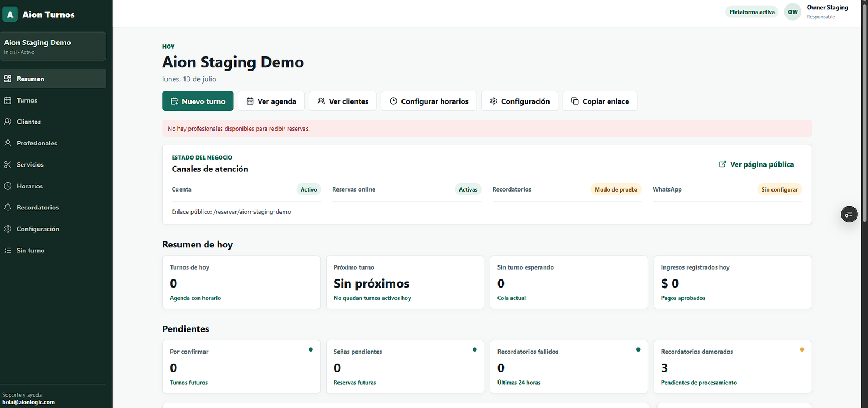Image resolution: width=868 pixels, height=408 pixels.
Task: Copy the booking link with Copiar enlace
Action: click(600, 101)
